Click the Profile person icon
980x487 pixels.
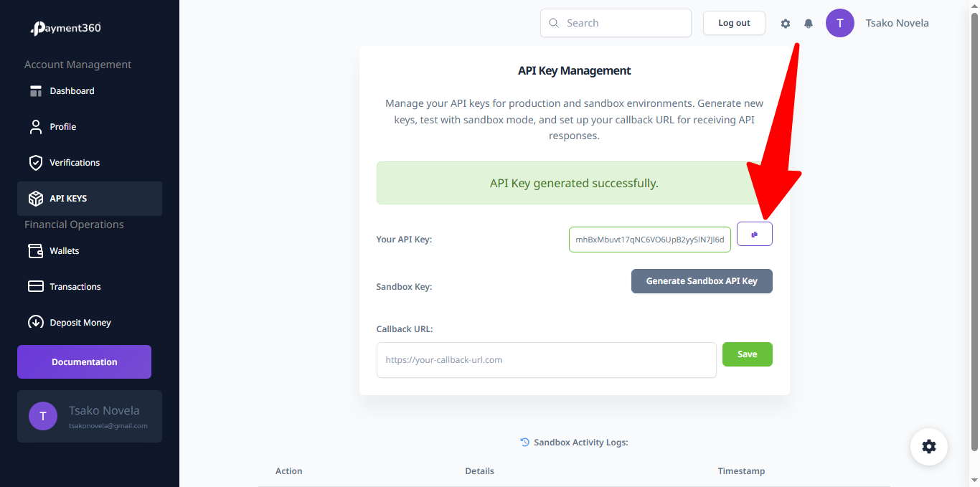click(x=36, y=127)
